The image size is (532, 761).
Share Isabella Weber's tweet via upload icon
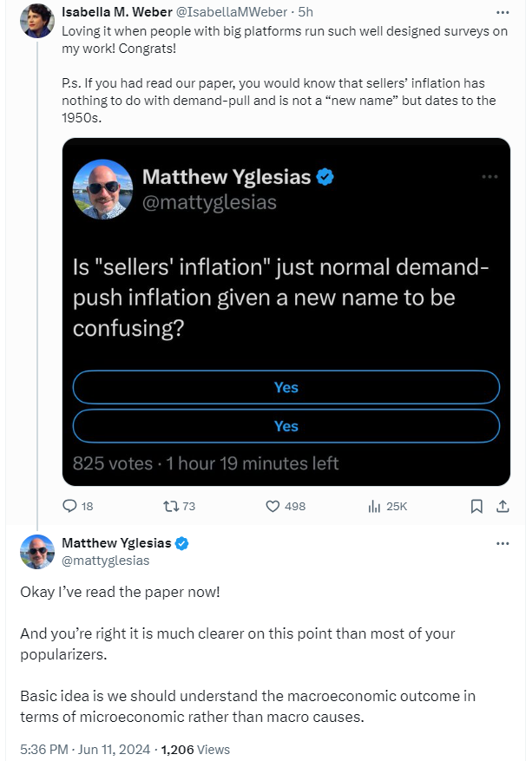(502, 506)
